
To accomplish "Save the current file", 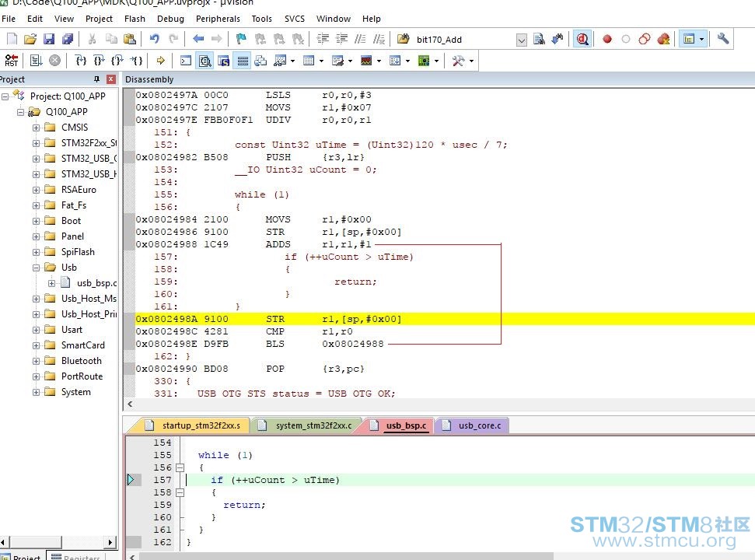I will 49,39.
